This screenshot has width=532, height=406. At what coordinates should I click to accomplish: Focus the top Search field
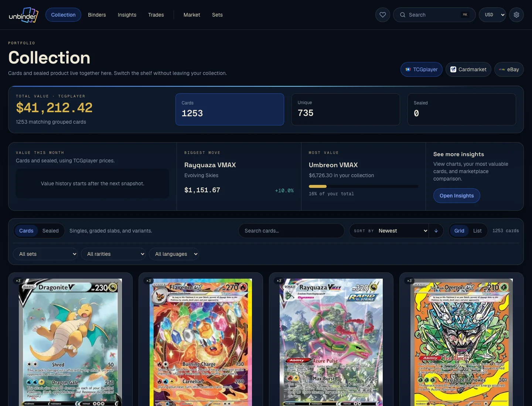point(434,15)
